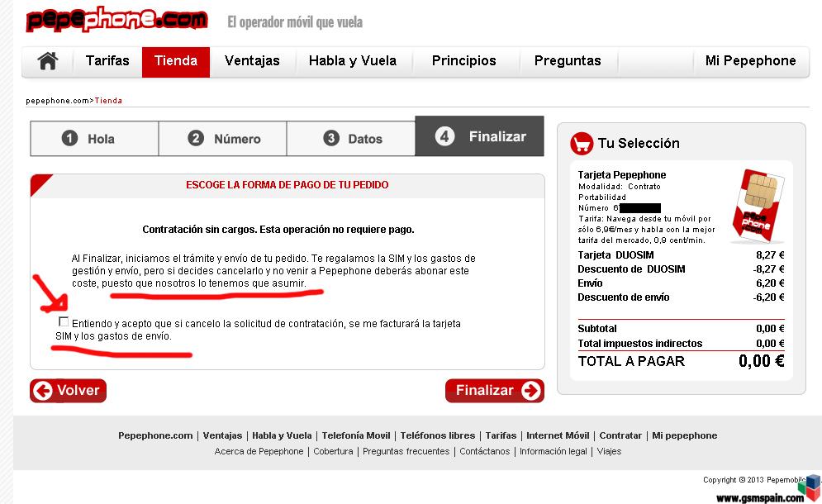Screen dimensions: 822x504
Task: Open Habla y Vuela menu item
Action: (353, 61)
